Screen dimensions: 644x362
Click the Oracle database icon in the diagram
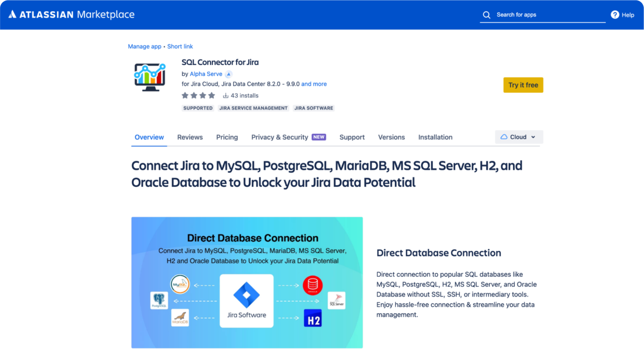click(x=312, y=285)
